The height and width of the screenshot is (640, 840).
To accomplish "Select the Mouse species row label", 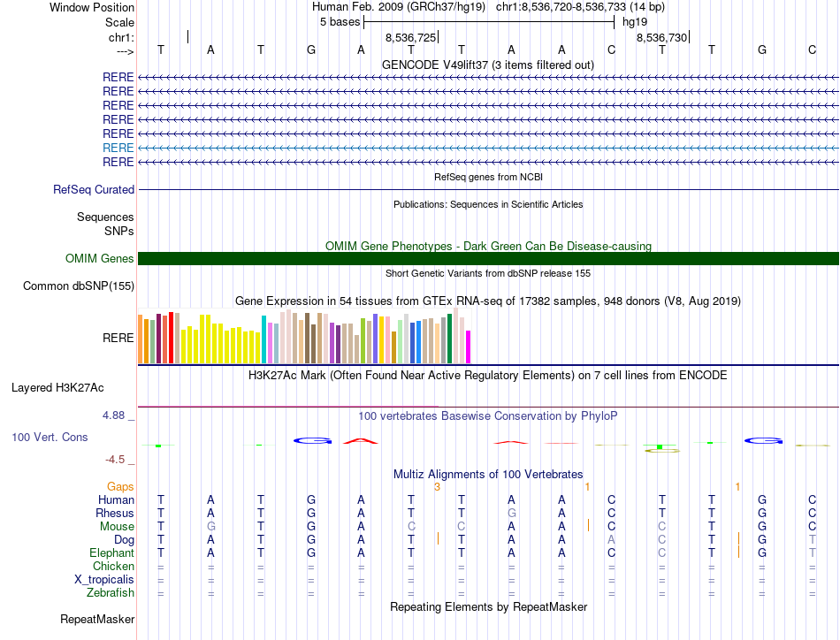I will click(117, 526).
